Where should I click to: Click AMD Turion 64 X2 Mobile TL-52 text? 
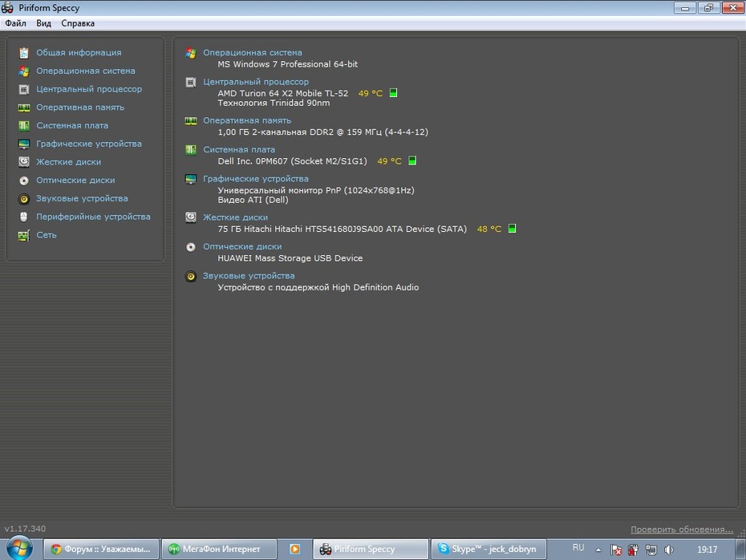(283, 93)
